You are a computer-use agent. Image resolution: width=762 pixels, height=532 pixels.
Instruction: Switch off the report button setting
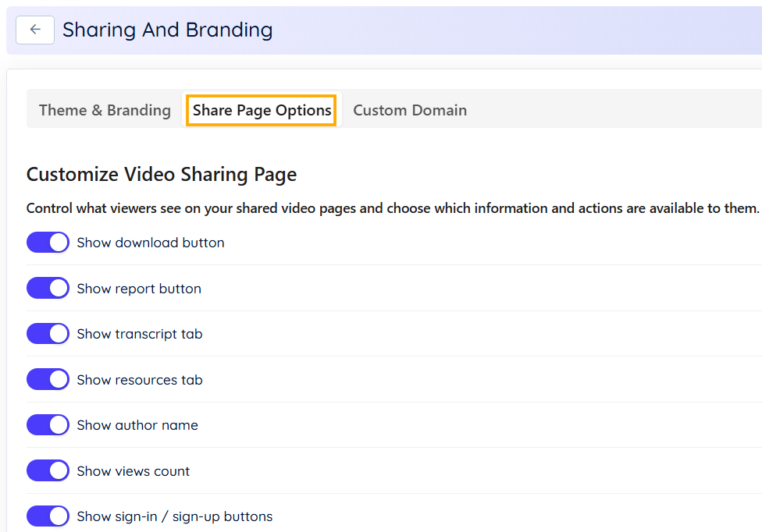tap(48, 288)
